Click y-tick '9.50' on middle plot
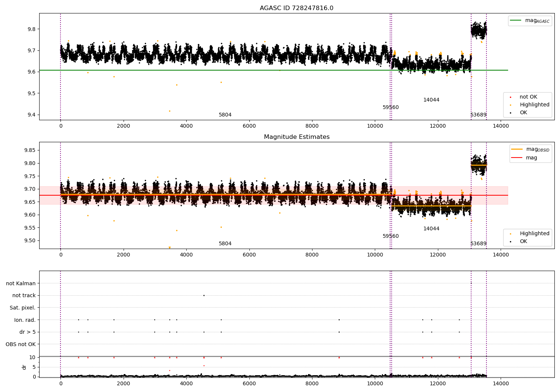Viewport: 560px width, 392px height. point(30,241)
